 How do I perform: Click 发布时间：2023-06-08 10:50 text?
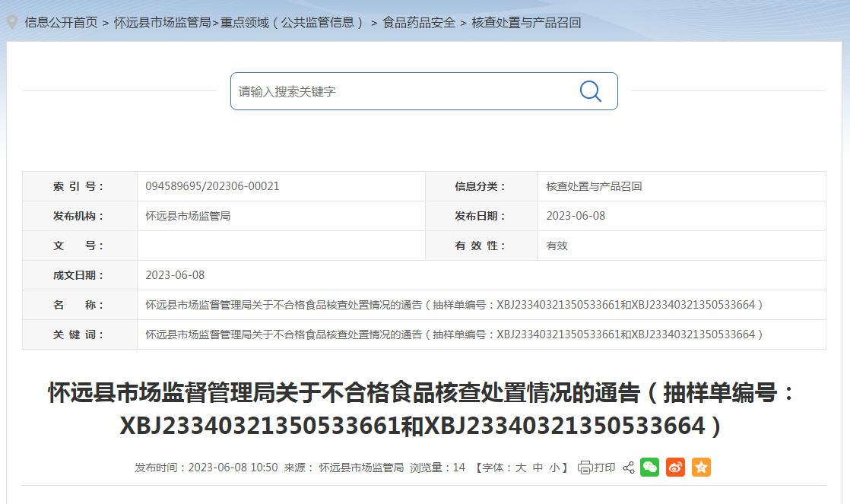click(x=206, y=468)
